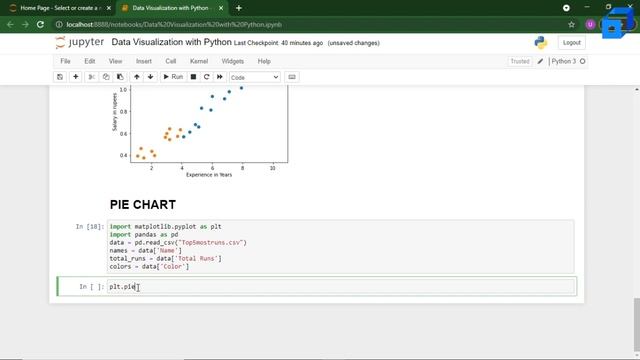Insert cell below with plus icon
Screen dimensions: 640x360
(76, 77)
